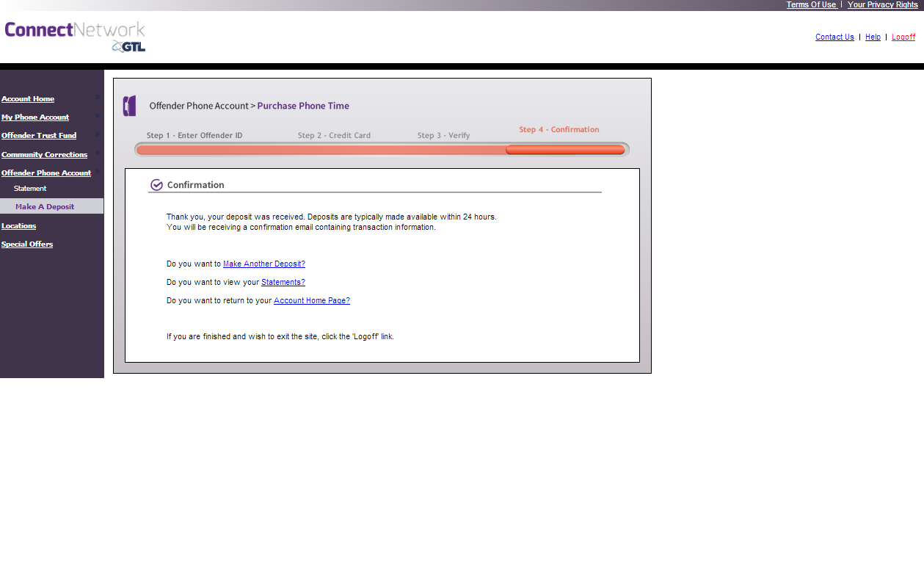Select Make A Deposit submenu item
The width and height of the screenshot is (924, 569).
point(51,206)
